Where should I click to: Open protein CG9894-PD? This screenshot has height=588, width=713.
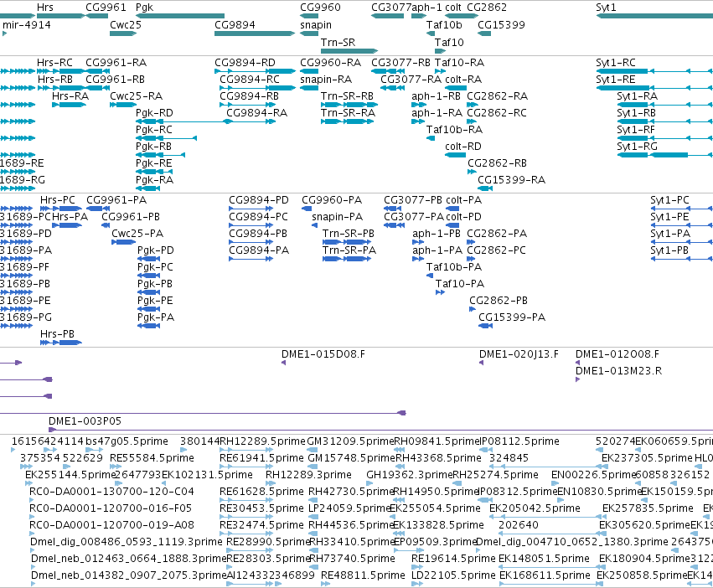pyautogui.click(x=251, y=209)
